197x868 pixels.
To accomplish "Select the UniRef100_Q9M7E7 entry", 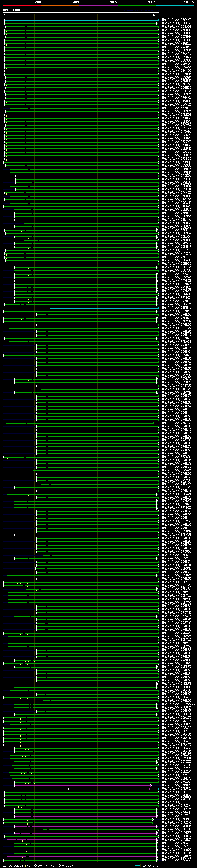I will [177, 792].
